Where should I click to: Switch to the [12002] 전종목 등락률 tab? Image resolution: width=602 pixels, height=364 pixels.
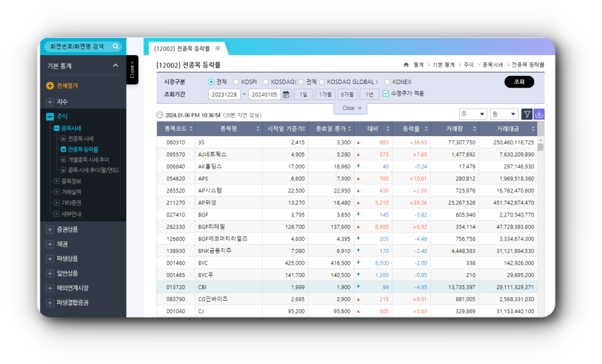tap(182, 48)
